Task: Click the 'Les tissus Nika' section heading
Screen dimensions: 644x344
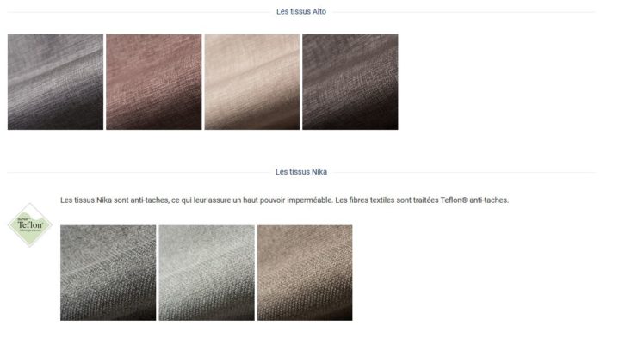Action: point(301,172)
